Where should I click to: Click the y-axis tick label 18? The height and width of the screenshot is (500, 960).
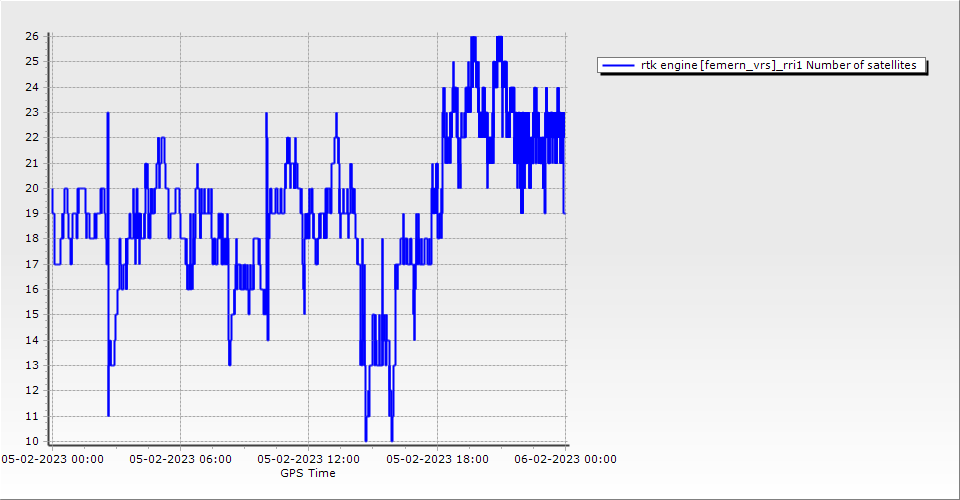tap(32, 239)
